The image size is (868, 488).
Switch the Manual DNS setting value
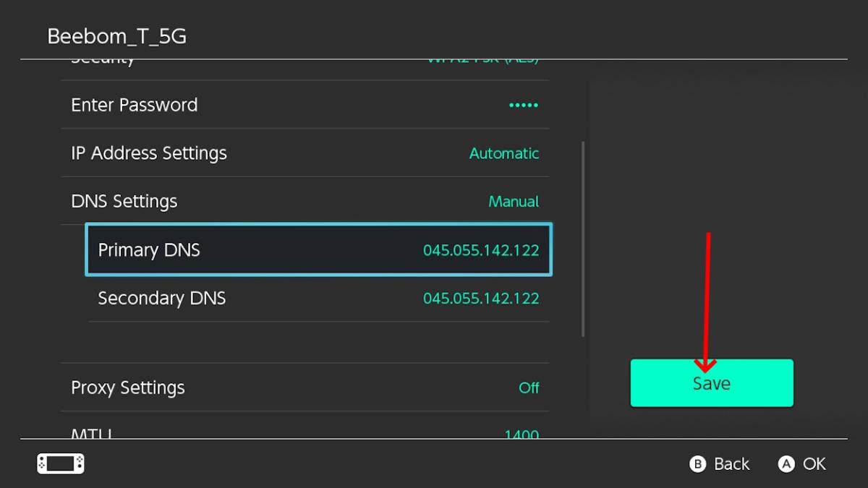[x=514, y=202]
